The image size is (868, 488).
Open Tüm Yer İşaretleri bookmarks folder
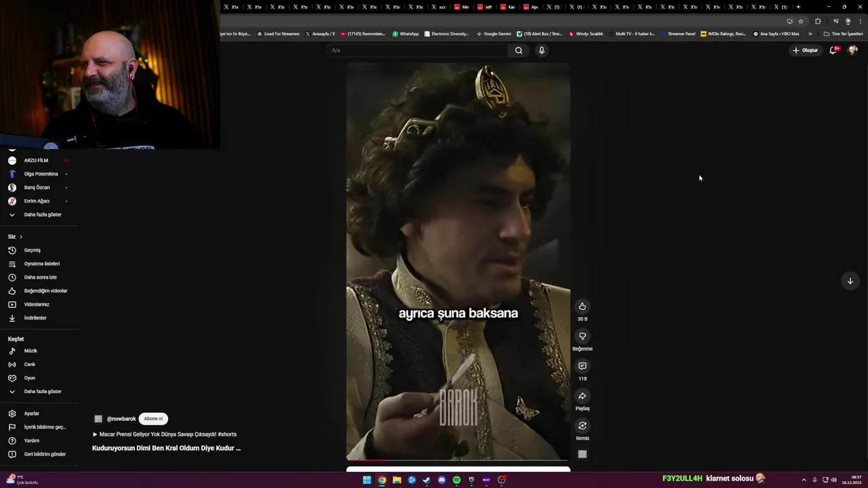tap(843, 34)
